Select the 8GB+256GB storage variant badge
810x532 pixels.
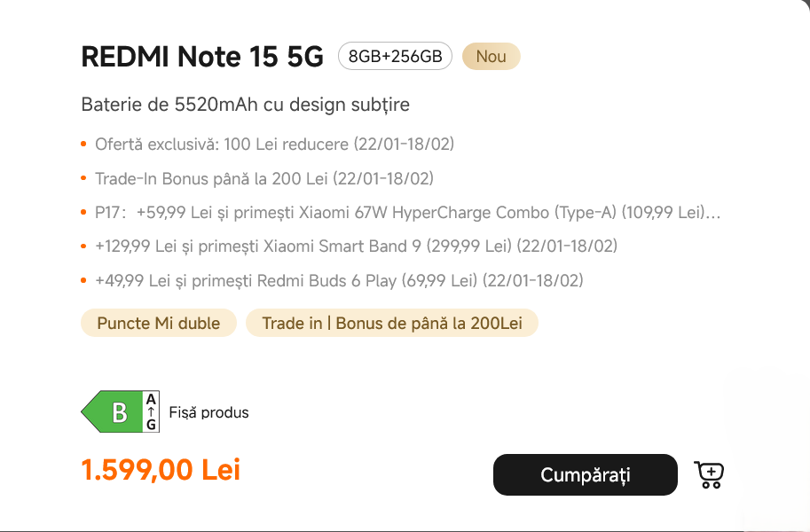coord(395,56)
